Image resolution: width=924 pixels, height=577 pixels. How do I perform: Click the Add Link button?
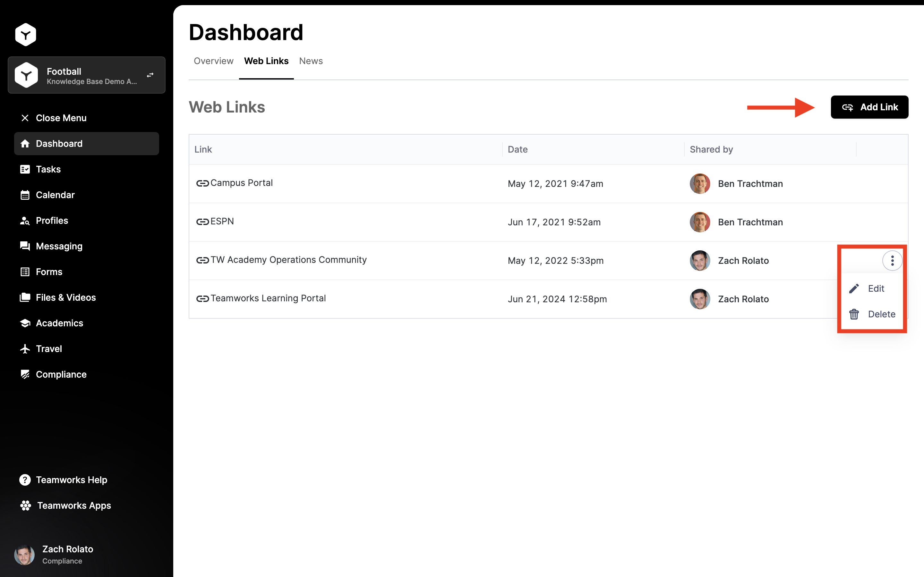tap(869, 107)
